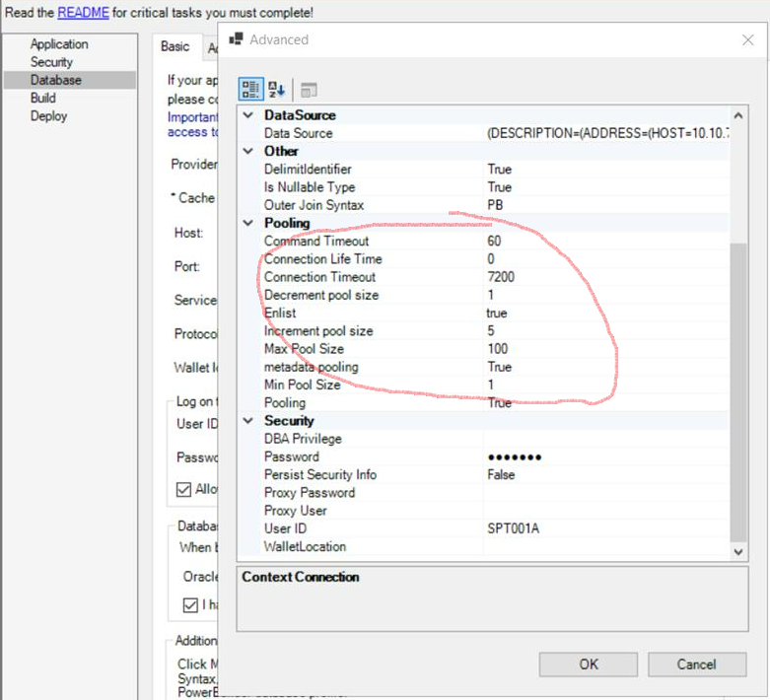The height and width of the screenshot is (700, 770).
Task: Toggle the 'I ha...' checkbox under Oracle
Action: pos(191,605)
